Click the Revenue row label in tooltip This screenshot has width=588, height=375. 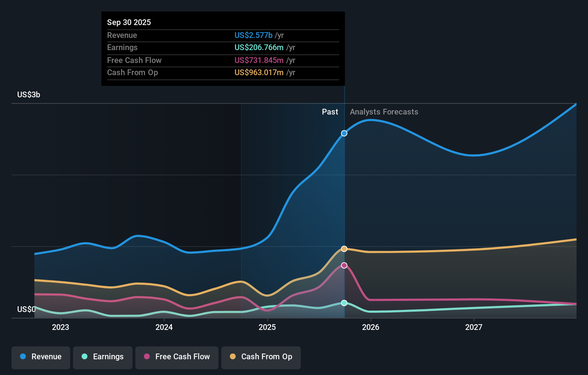(122, 35)
